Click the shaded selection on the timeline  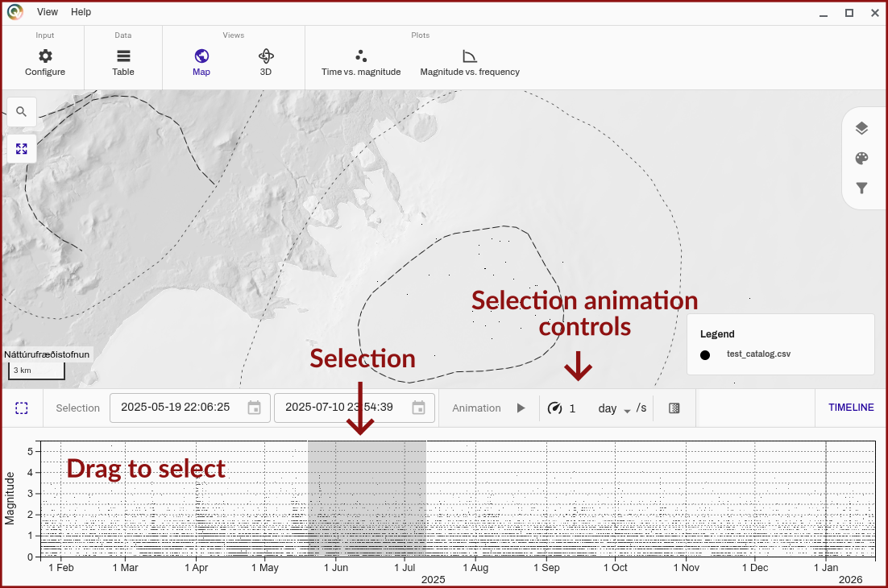[x=367, y=499]
